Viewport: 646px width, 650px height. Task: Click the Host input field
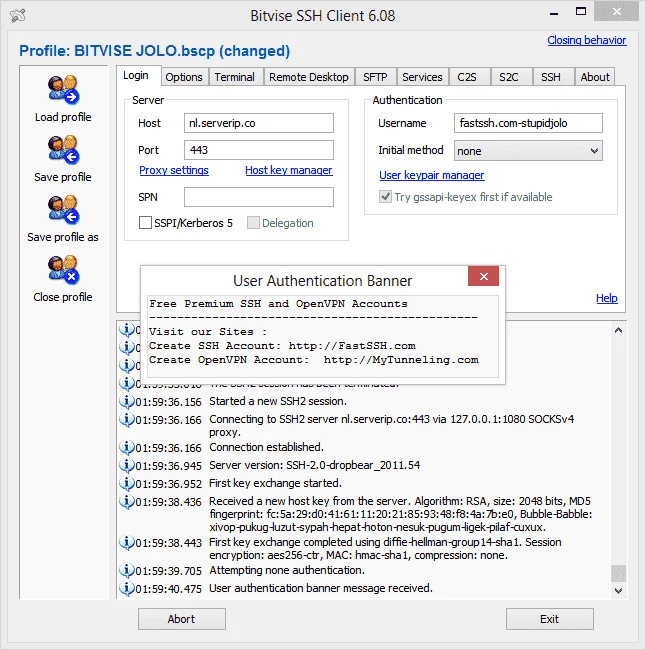(x=259, y=123)
